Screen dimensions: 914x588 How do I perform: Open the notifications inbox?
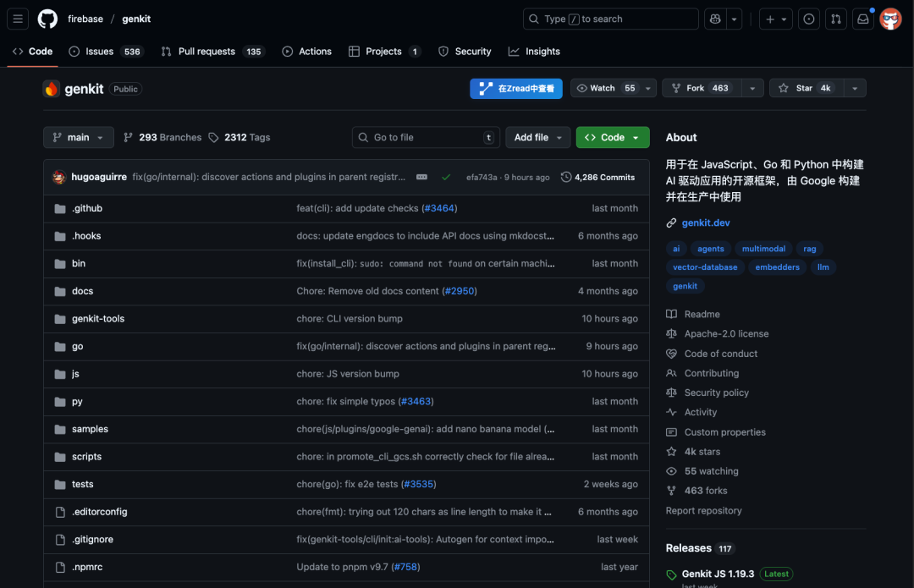click(862, 19)
